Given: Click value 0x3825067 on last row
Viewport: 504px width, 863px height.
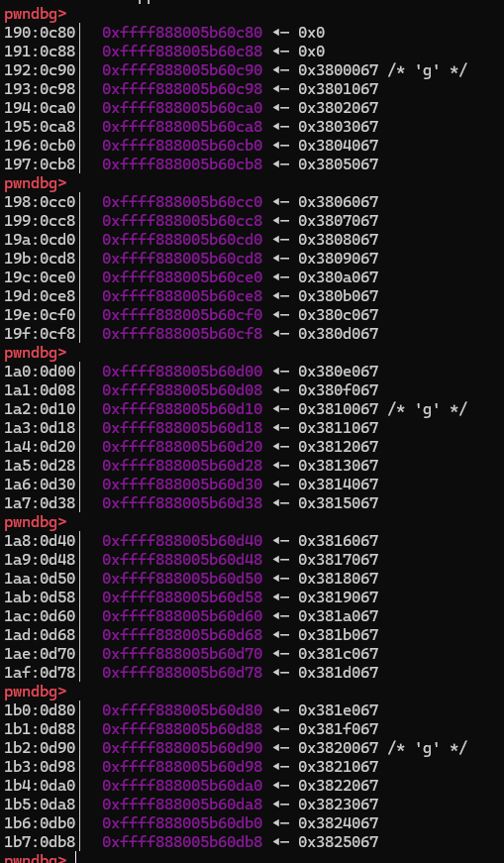Looking at the screenshot, I should point(339,842).
